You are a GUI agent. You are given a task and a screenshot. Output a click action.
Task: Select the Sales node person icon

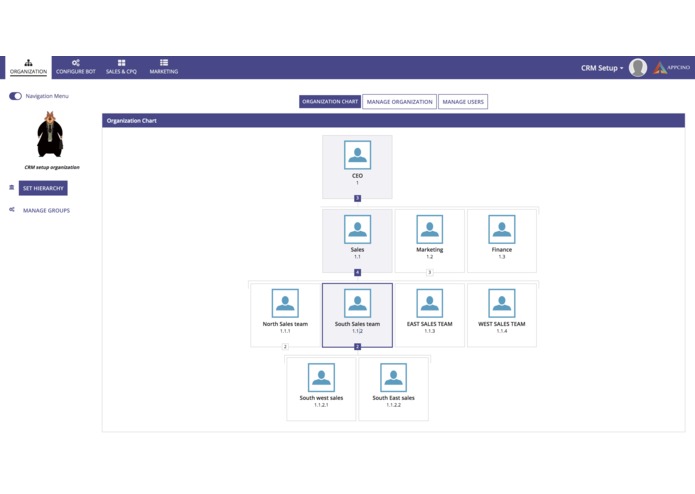(357, 229)
